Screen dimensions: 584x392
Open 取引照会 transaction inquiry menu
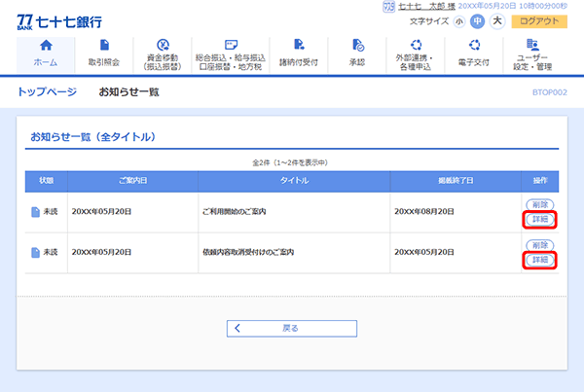click(103, 53)
